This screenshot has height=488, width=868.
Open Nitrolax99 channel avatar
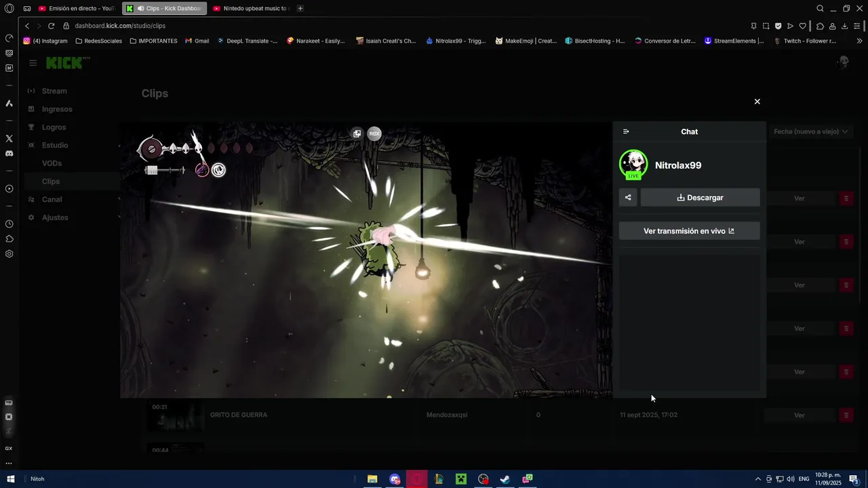coord(633,165)
